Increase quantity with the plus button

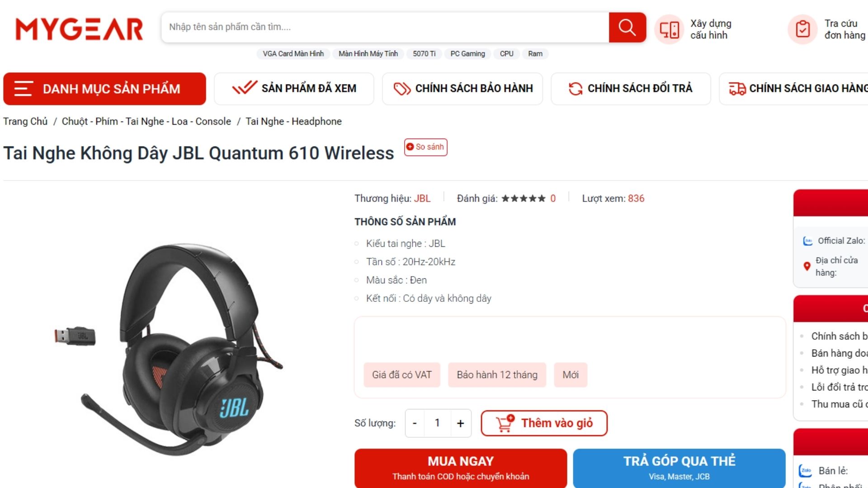[460, 423]
